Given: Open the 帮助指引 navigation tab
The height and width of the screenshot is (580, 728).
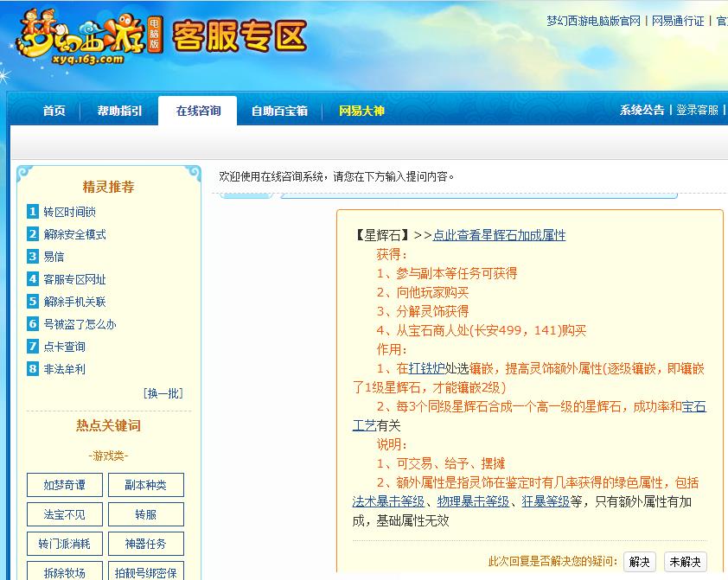Looking at the screenshot, I should pos(119,111).
